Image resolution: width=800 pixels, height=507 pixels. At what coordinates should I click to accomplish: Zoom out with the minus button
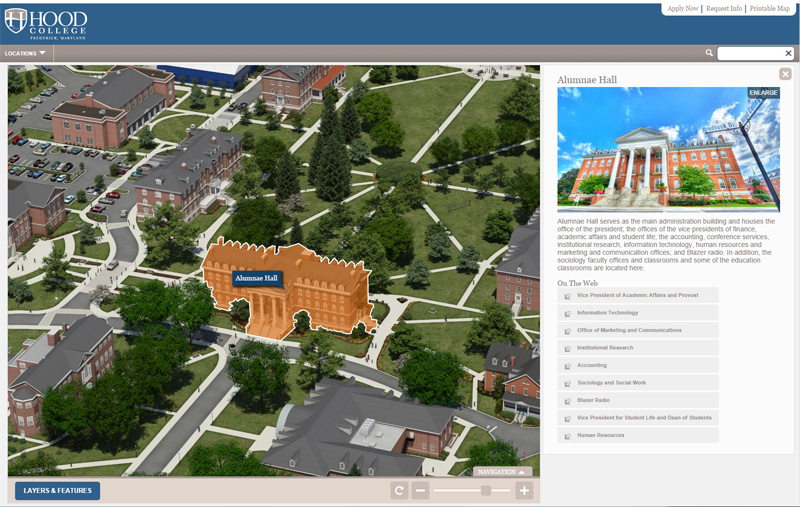pyautogui.click(x=421, y=490)
